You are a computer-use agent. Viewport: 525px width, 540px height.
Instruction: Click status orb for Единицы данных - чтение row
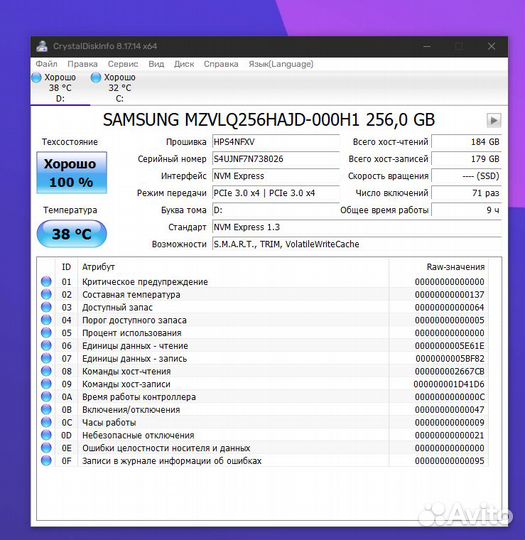46,345
